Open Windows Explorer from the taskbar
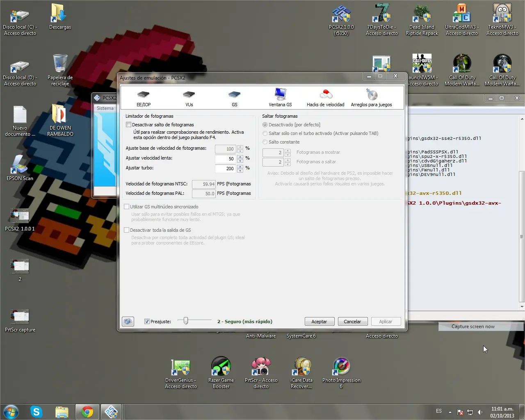 tap(62, 412)
